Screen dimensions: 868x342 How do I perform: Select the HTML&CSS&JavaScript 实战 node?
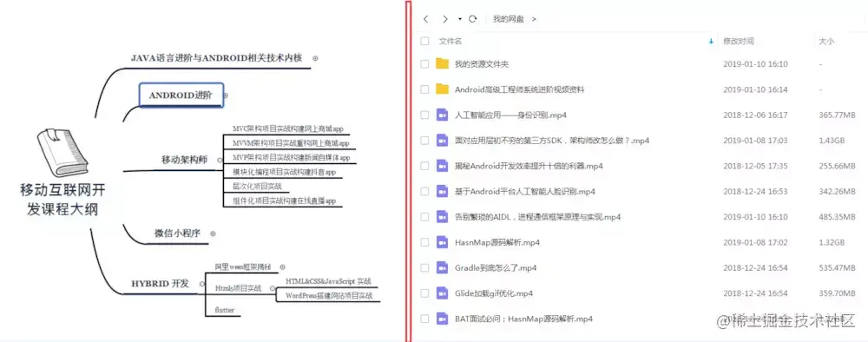[328, 281]
